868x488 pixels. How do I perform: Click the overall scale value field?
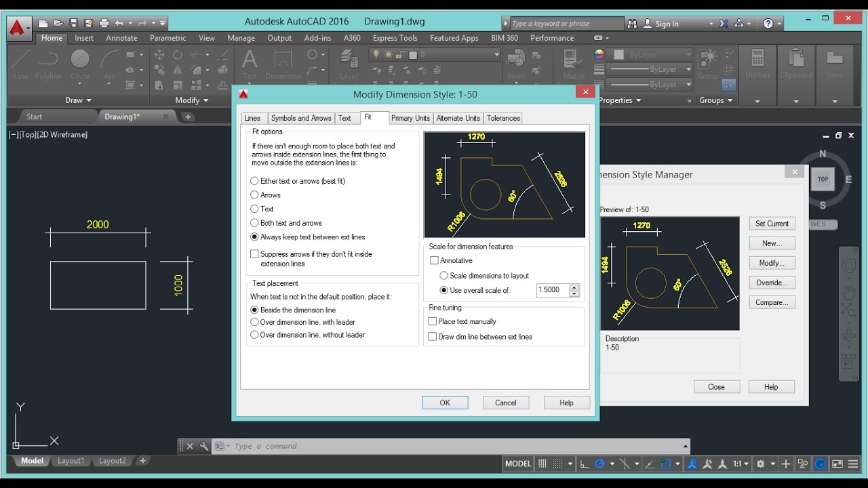(x=553, y=290)
